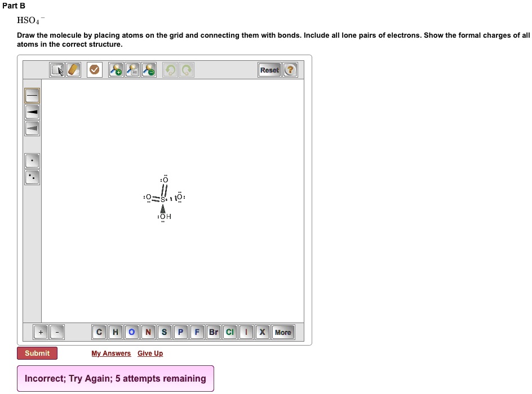
Task: Select the marquee selection tool
Action: click(57, 70)
